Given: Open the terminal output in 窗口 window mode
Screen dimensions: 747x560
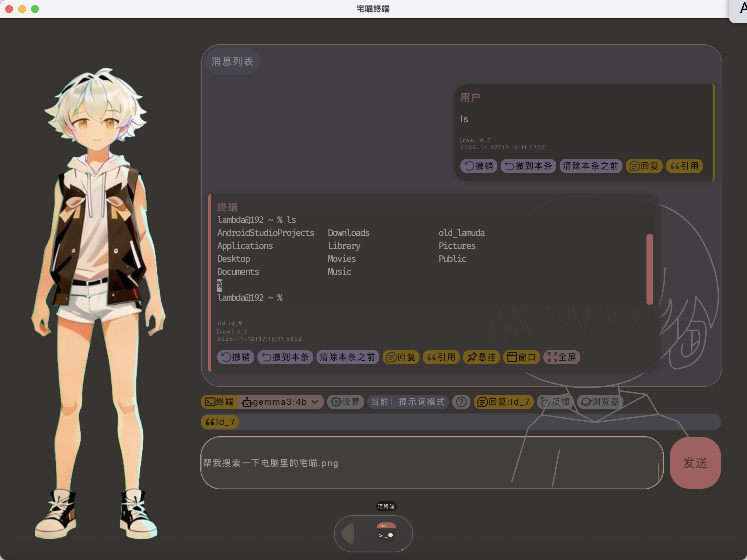Looking at the screenshot, I should [x=521, y=357].
